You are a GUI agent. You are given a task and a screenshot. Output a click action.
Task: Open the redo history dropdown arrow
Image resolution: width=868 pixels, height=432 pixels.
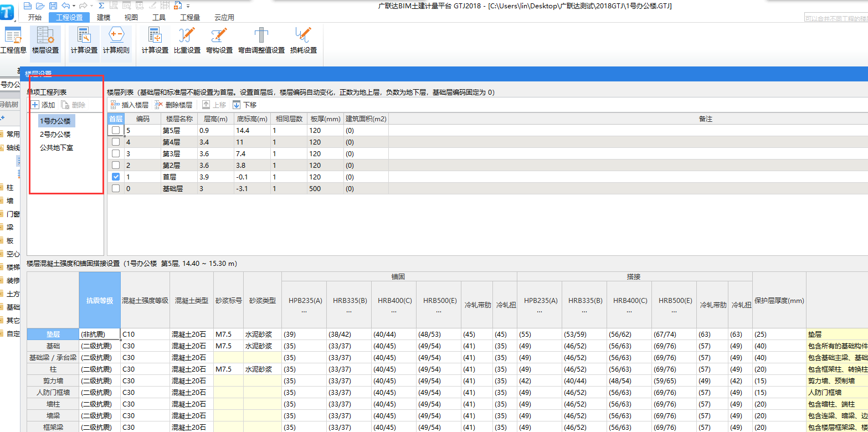(x=91, y=6)
